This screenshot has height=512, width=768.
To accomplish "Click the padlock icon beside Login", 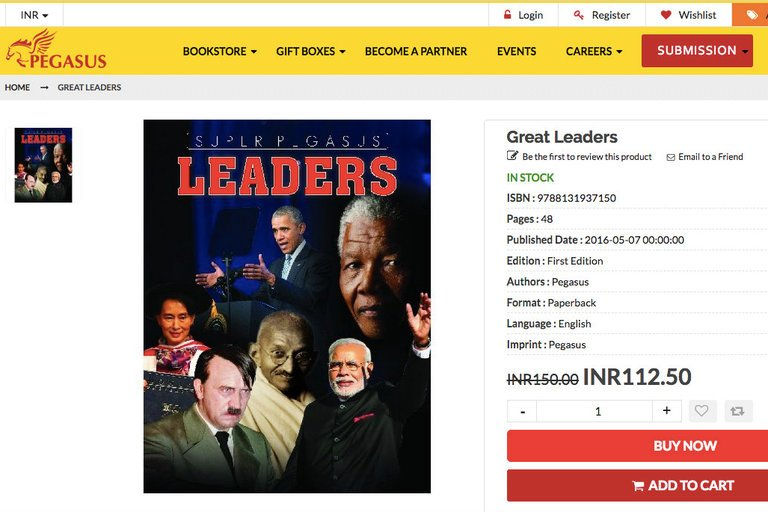I will coord(507,15).
